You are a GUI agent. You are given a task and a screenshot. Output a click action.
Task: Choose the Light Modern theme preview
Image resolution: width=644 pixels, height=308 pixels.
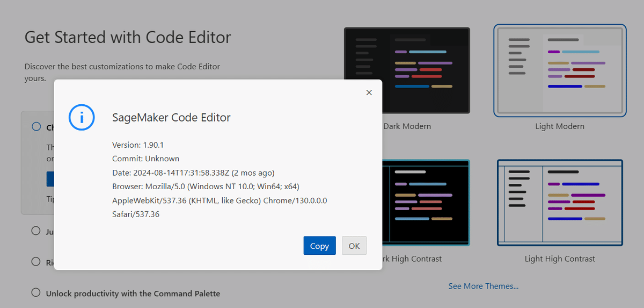560,70
